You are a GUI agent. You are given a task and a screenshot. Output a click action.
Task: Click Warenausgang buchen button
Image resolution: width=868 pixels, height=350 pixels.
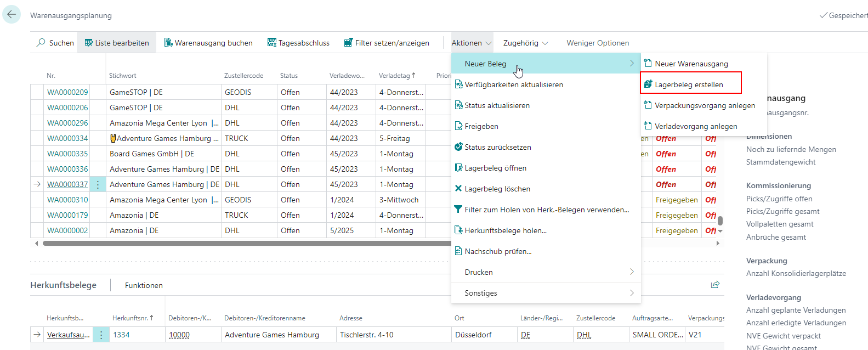208,43
